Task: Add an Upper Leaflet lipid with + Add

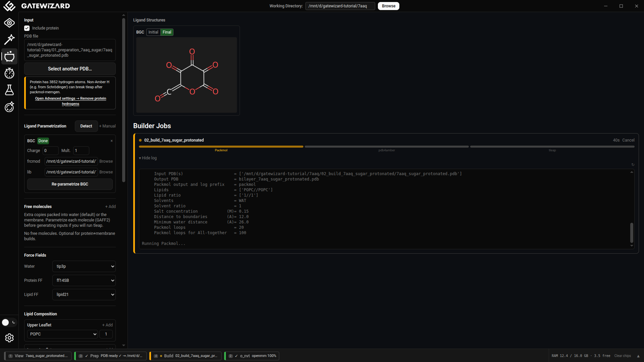Action: tap(107, 325)
